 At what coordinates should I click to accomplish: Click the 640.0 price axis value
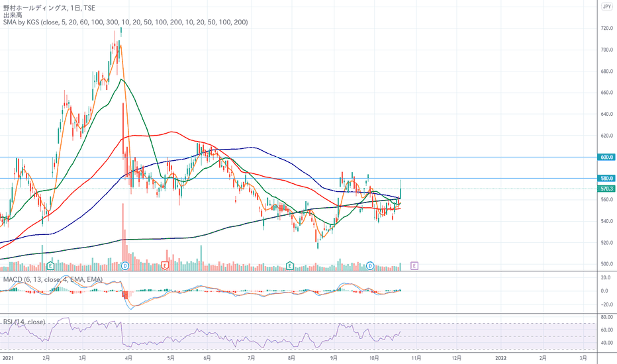click(x=607, y=114)
